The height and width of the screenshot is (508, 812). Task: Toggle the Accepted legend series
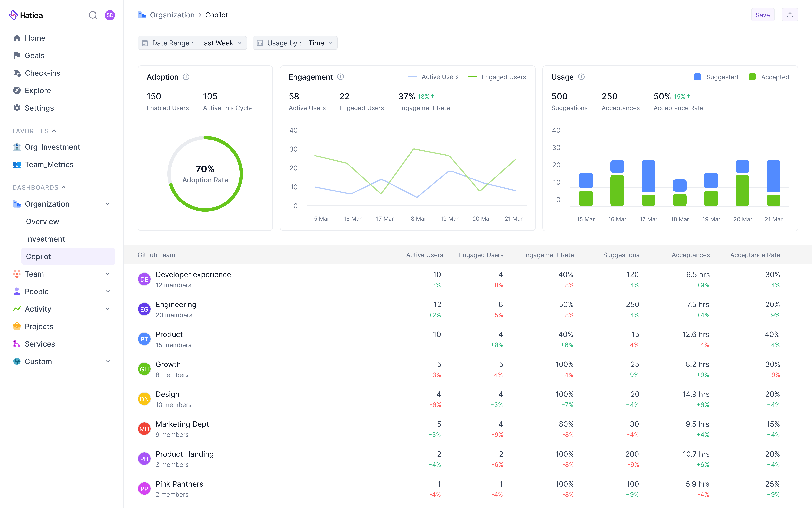[x=769, y=77]
